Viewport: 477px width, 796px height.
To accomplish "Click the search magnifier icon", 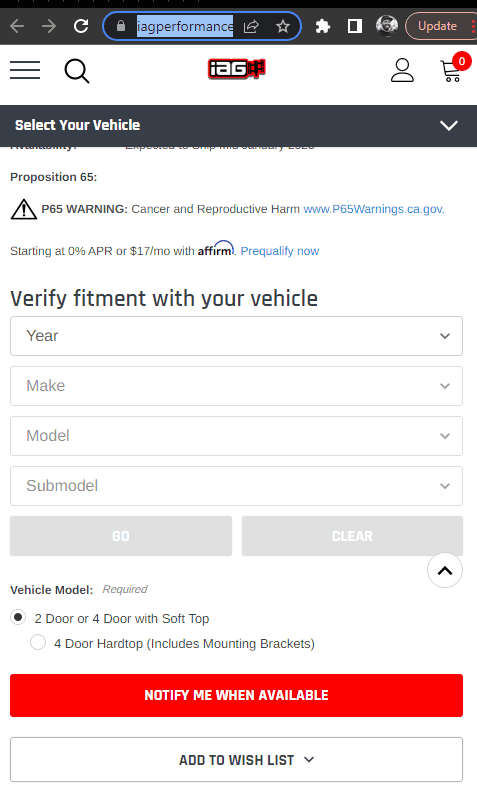I will (77, 71).
